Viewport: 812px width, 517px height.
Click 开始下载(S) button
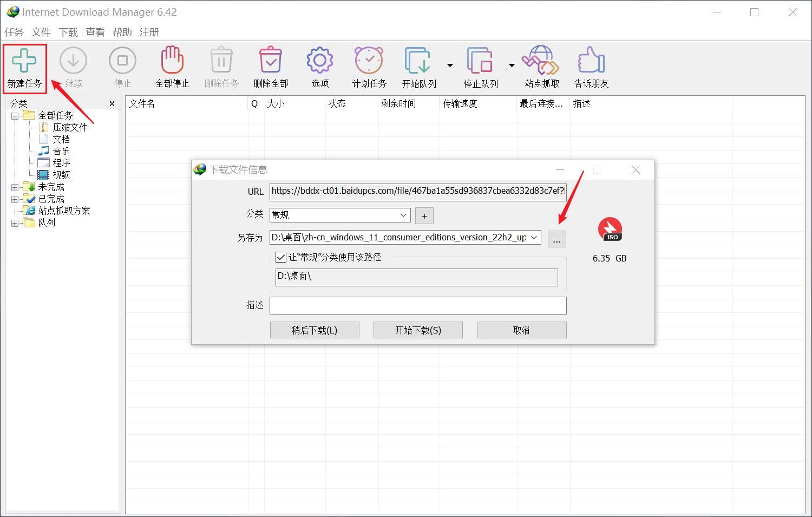[x=418, y=330]
